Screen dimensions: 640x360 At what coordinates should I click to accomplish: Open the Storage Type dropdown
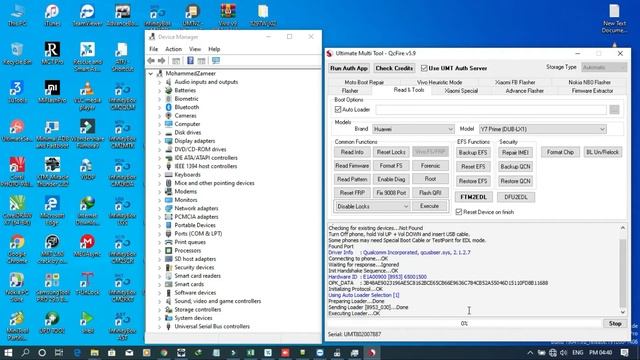point(604,67)
